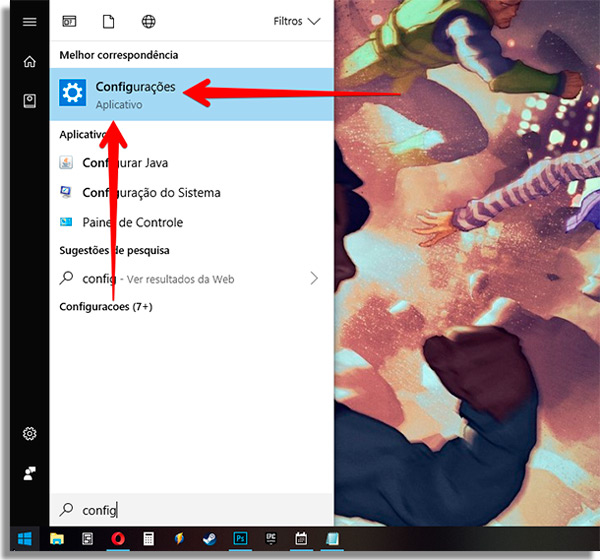Click the Painel de Controle icon
The height and width of the screenshot is (560, 600).
66,222
